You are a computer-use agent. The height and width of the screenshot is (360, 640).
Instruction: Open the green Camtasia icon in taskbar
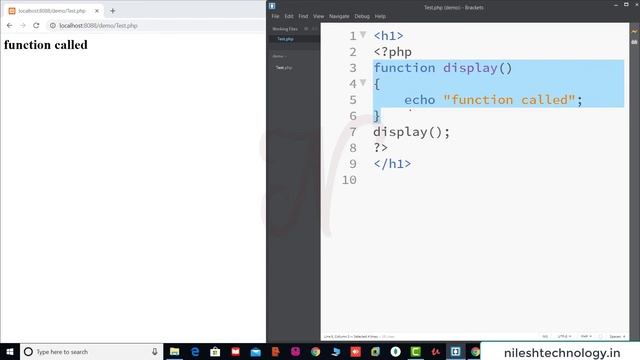click(x=416, y=352)
